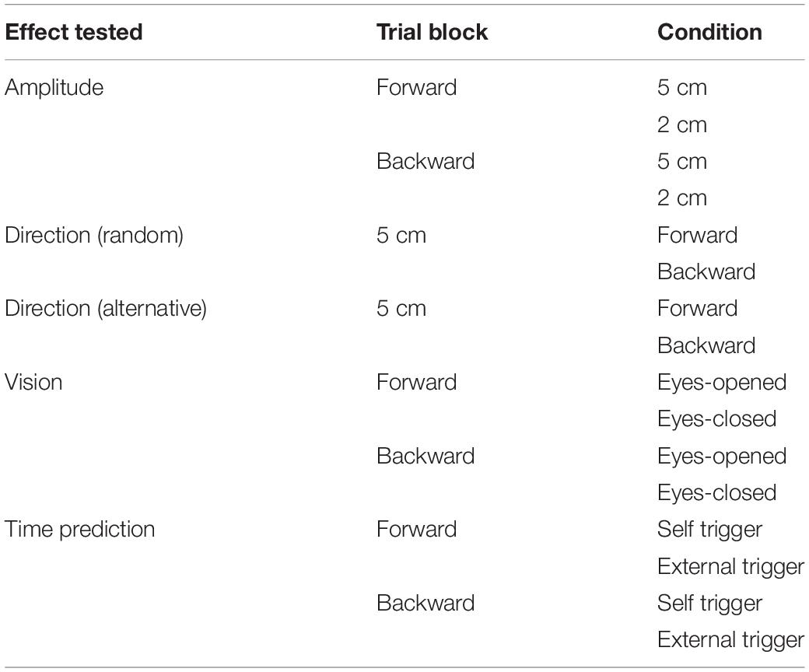Click Forward trial block in Amplitude row
This screenshot has width=809, height=672.
pyautogui.click(x=416, y=87)
